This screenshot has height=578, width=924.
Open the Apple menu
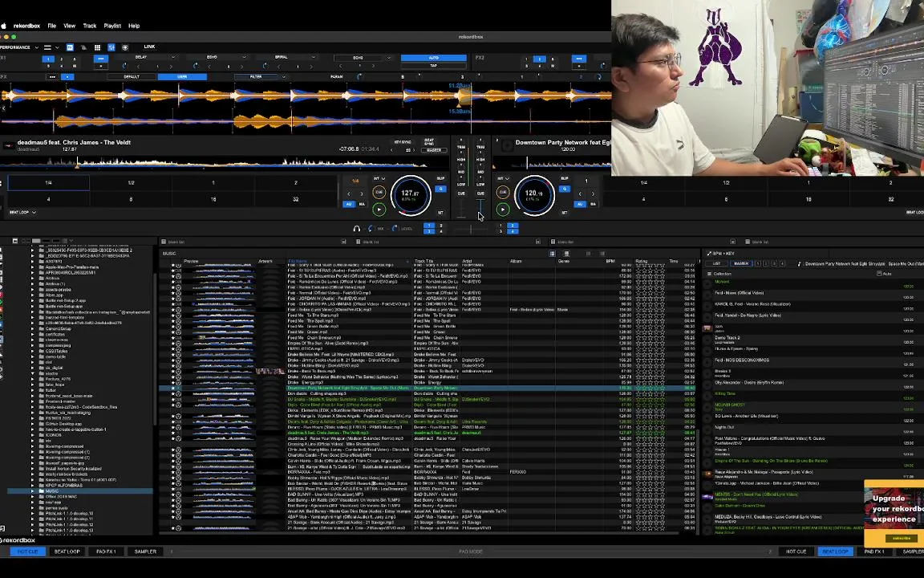[x=3, y=26]
